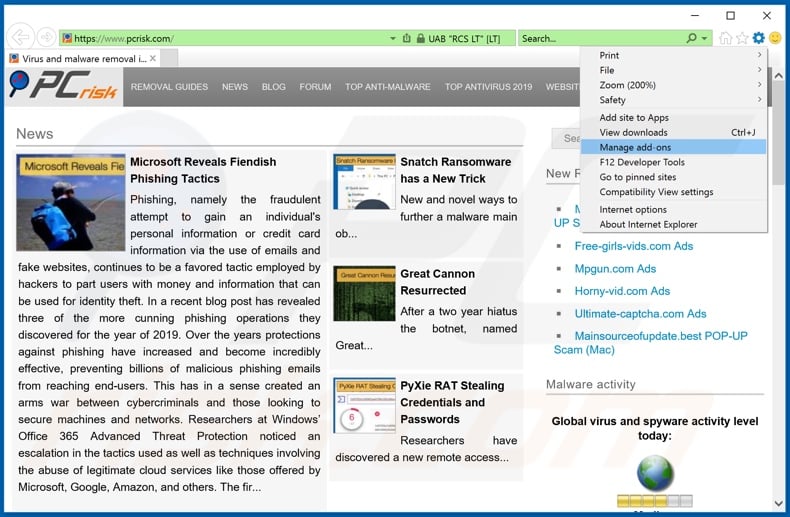Expand Print submenu chevron arrow
The image size is (790, 517).
(x=759, y=55)
